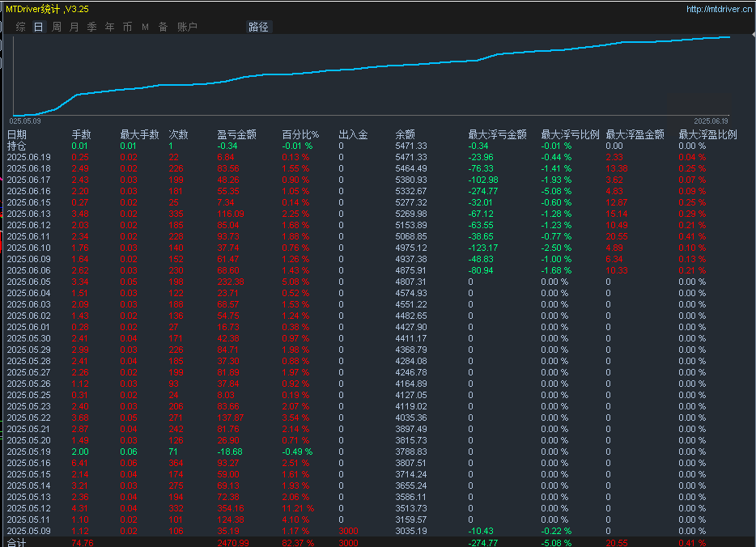
Task: Click the trade count 335
Action: coord(176,214)
